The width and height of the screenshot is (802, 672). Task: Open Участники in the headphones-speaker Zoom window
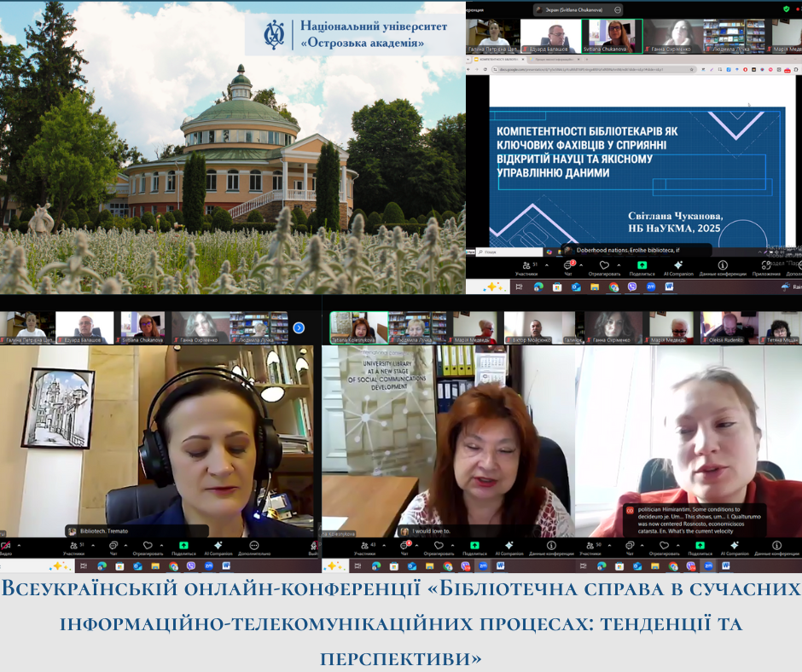(74, 547)
